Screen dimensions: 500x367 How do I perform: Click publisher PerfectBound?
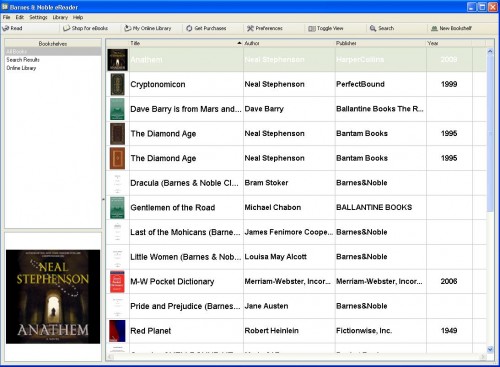click(x=360, y=84)
